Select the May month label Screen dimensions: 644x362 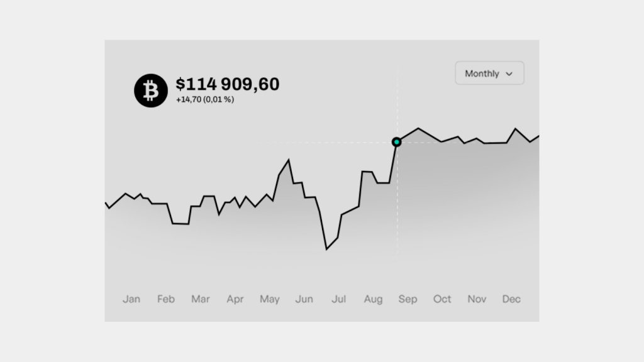270,299
